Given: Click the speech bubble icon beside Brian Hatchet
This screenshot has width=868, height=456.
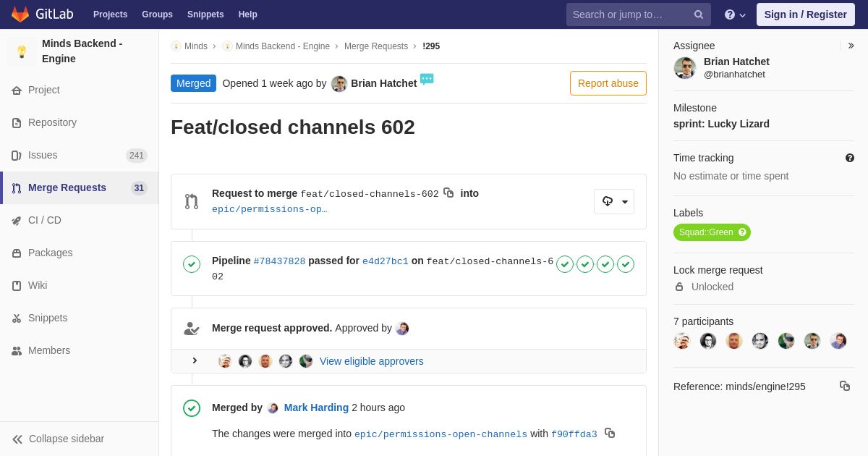Looking at the screenshot, I should click(427, 79).
